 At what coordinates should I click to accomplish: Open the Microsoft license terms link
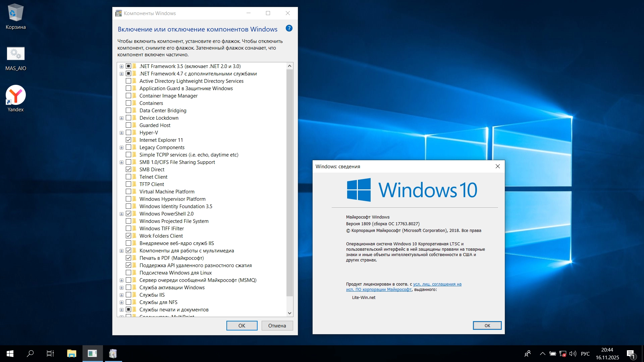click(437, 284)
